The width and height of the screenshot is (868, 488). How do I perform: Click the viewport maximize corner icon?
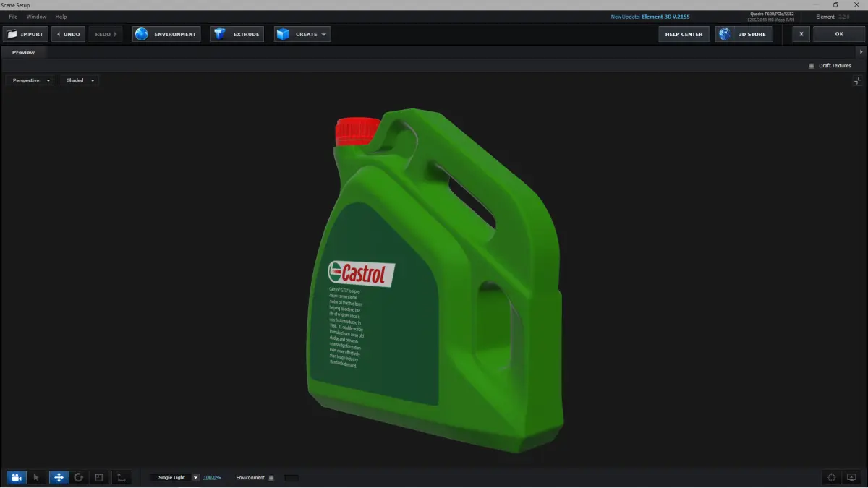[857, 81]
